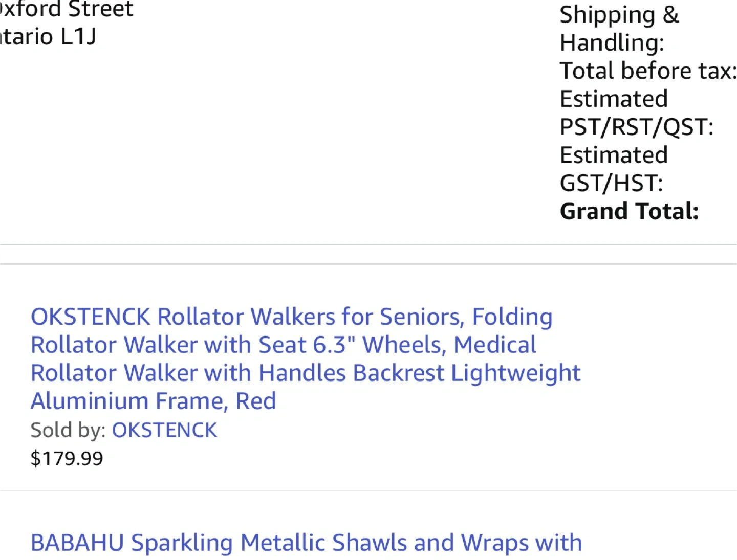Click the word 'BABAHU' in the second item
The width and height of the screenshot is (737, 560).
tap(77, 543)
